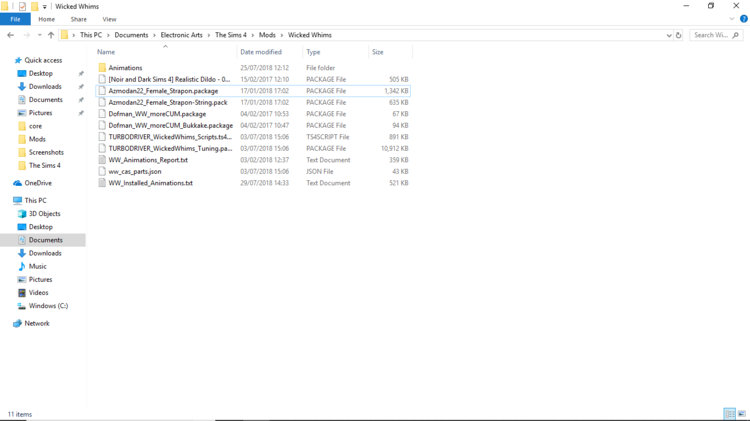
Task: Open Videos under This PC
Action: [x=38, y=293]
